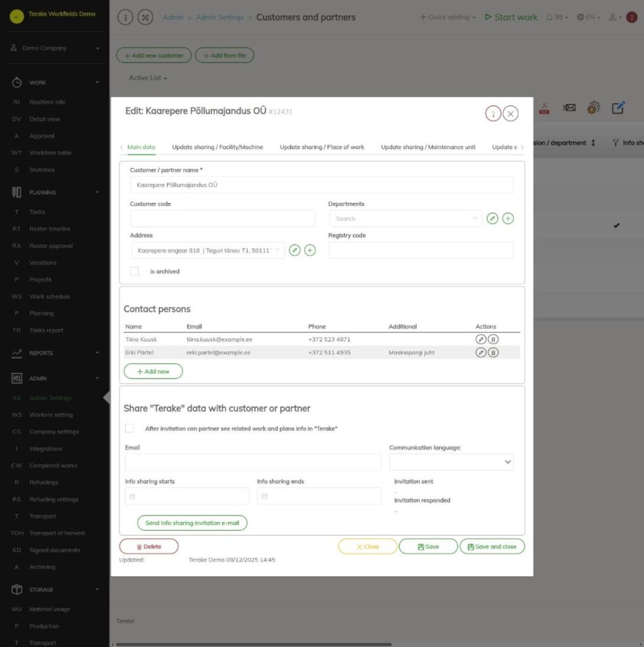Open Update sharing / Facility/Machine tab

pos(217,147)
